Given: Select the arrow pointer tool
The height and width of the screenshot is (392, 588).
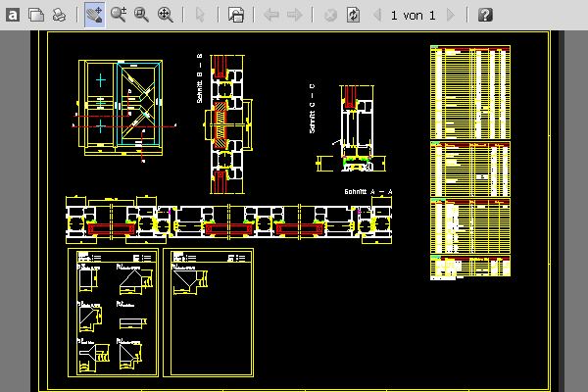Looking at the screenshot, I should [200, 15].
